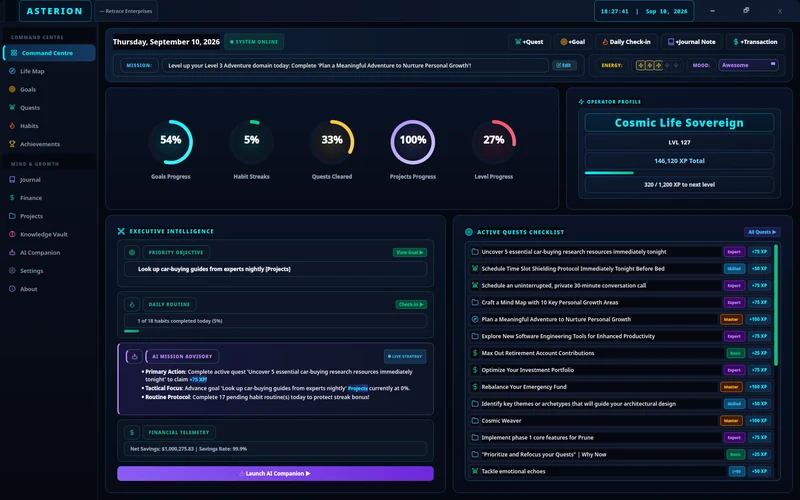Click dollar icon beside 'Optimize Your Investment Portfolio'
This screenshot has width=800, height=500.
pos(475,370)
